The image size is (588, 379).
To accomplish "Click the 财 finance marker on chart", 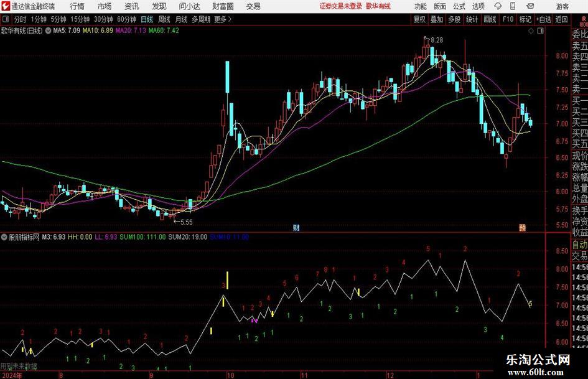I will coord(296,227).
